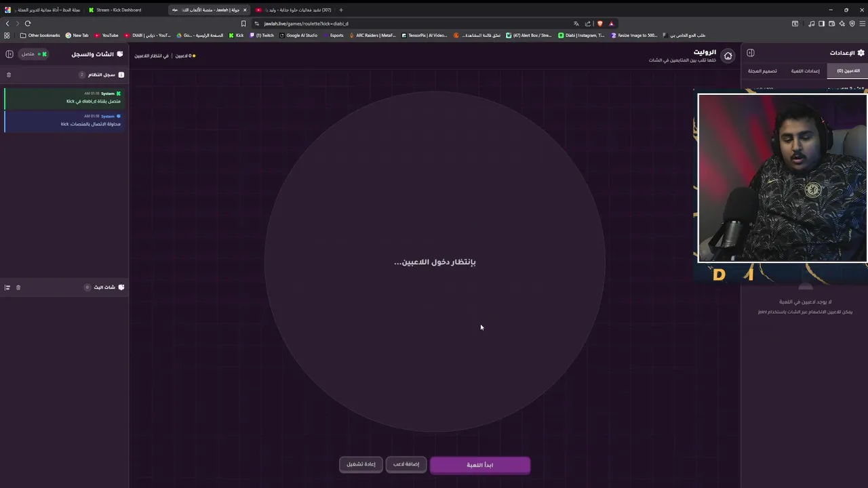Go back with the browser back arrow
868x488 pixels.
7,23
